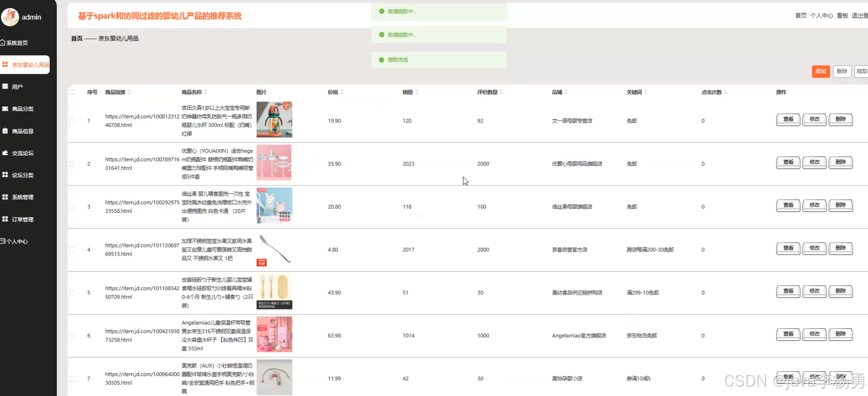Click shop name Angelamiao官方旗舰店

click(579, 335)
